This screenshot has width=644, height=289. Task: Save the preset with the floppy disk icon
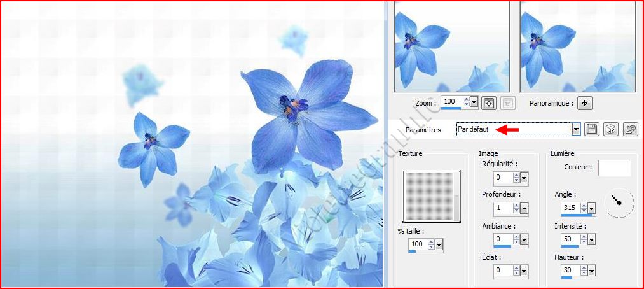tap(592, 129)
